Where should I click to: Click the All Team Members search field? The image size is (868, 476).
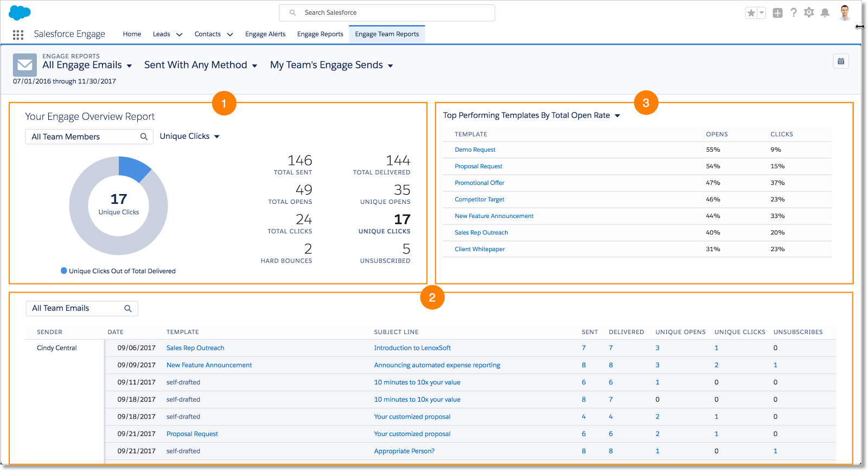pos(88,137)
